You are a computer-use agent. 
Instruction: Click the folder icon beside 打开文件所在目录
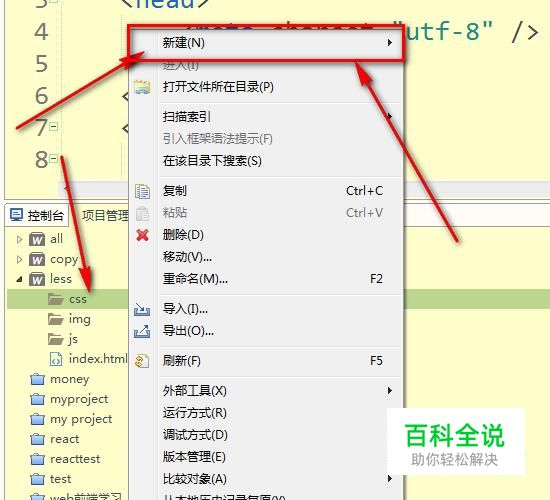click(x=142, y=87)
